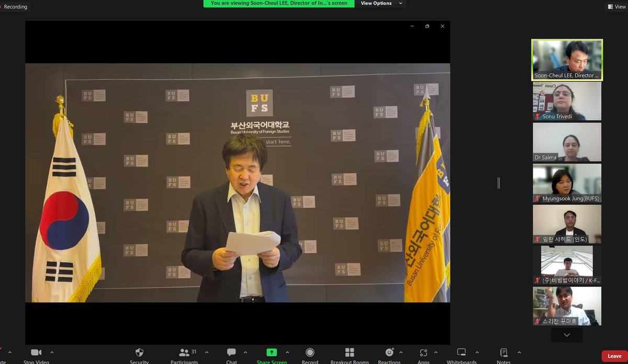Click the divider handle beside the gallery strip
Viewport: 628px width, 364px height.
499,183
